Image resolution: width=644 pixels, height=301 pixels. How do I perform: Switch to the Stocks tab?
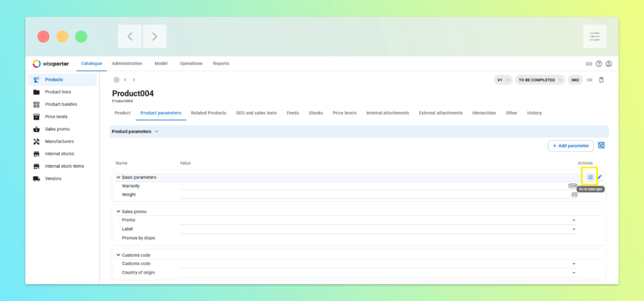pyautogui.click(x=316, y=113)
